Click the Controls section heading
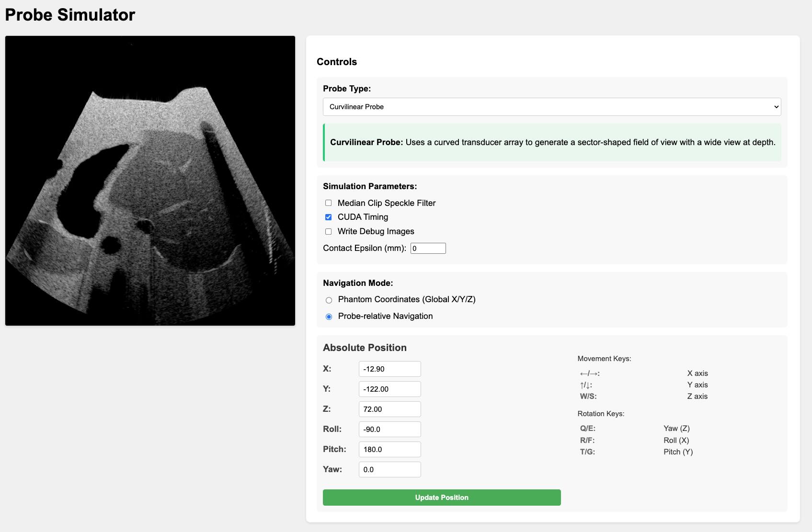 coord(336,62)
